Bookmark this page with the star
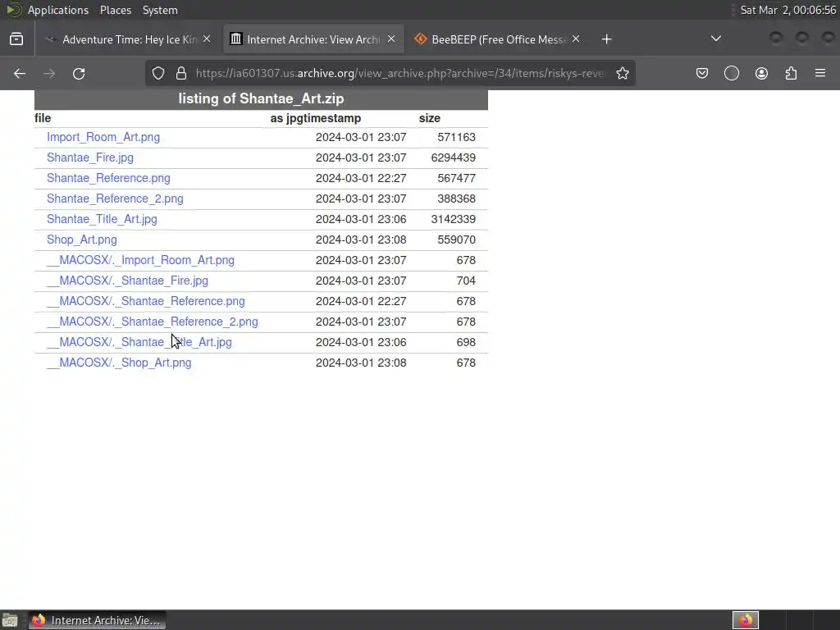 (623, 73)
